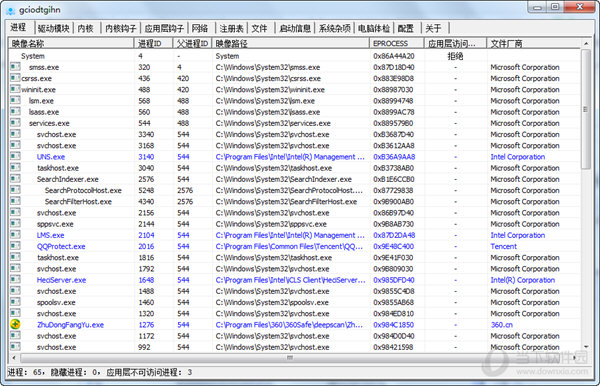Open the 应用层钩子 tab

(164, 28)
